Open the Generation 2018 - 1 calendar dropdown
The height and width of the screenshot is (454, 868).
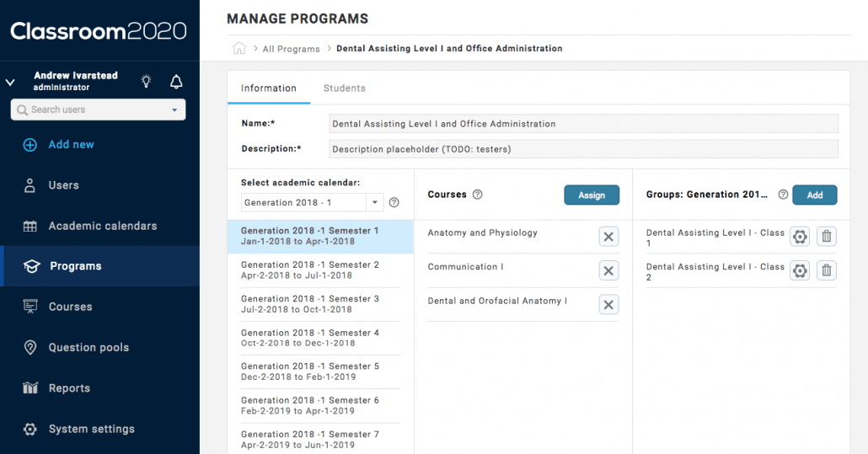[x=375, y=203]
